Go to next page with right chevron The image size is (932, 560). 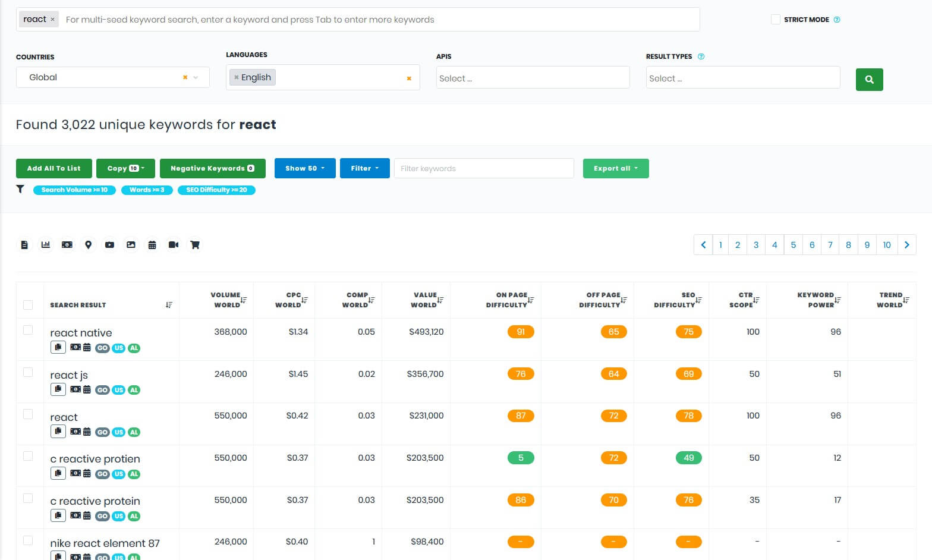point(906,245)
